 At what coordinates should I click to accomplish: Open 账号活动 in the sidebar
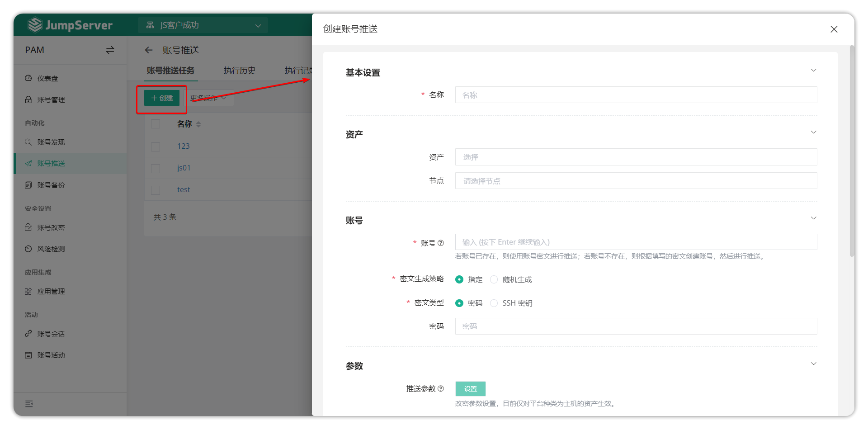click(x=70, y=355)
